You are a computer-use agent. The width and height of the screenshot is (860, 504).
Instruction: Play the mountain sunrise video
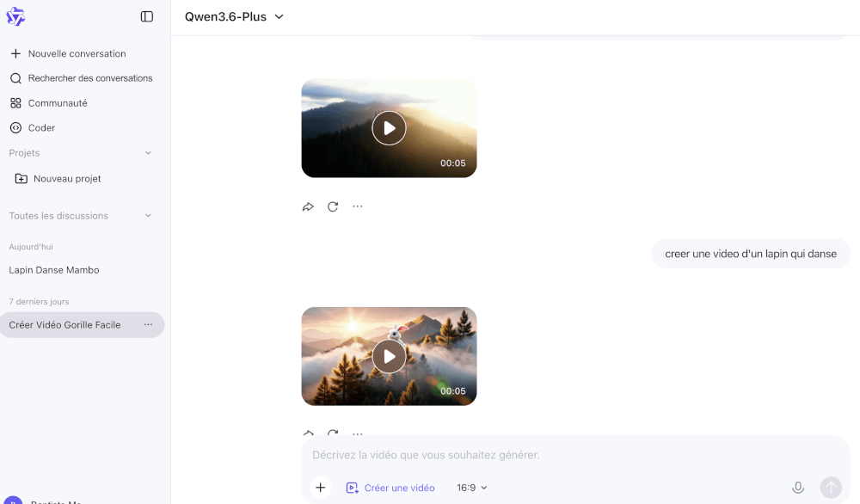[x=389, y=128]
